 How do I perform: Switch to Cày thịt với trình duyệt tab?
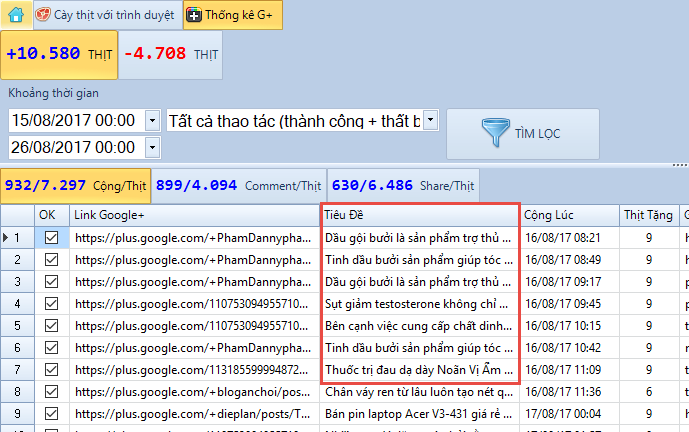108,15
